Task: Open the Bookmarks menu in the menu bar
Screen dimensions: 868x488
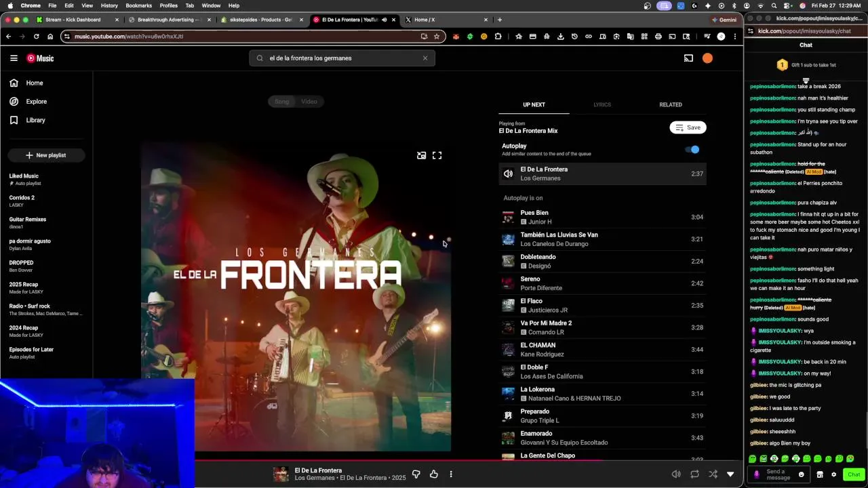Action: click(x=139, y=5)
